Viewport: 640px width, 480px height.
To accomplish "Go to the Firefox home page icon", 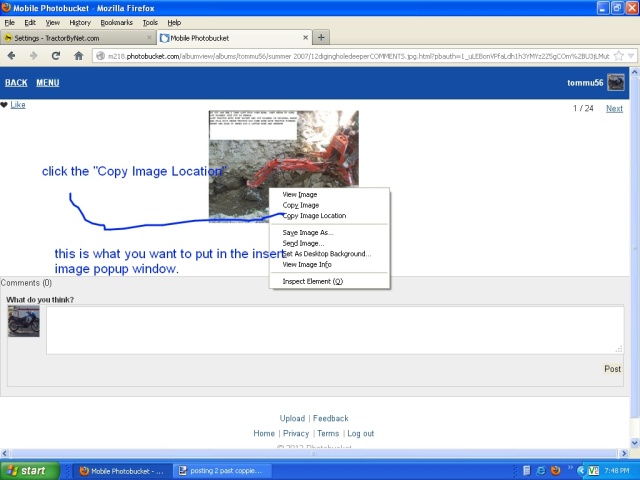I will [78, 56].
